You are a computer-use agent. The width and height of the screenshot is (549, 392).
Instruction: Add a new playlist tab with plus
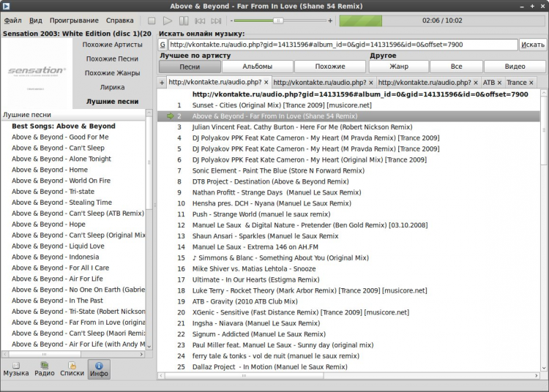[x=162, y=83]
